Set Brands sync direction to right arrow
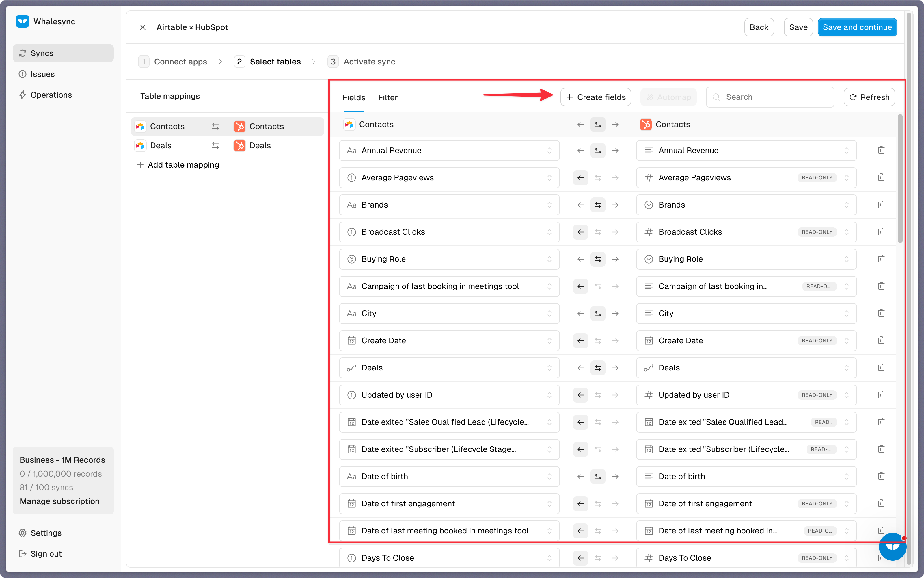 615,205
